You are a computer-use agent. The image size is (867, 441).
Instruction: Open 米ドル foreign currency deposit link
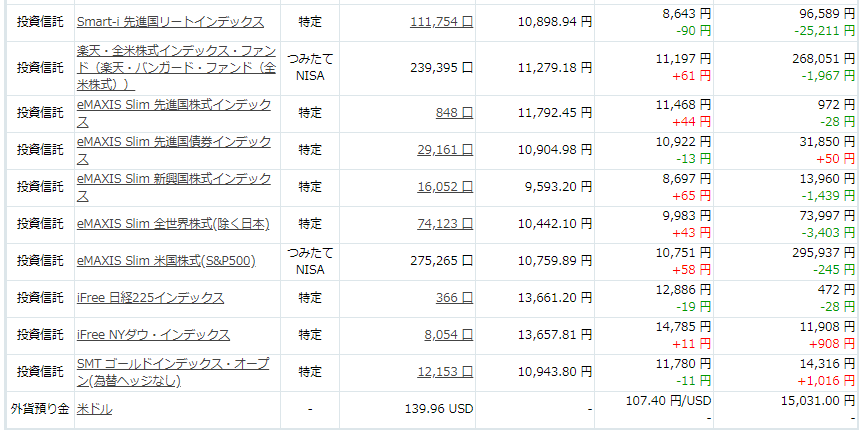pos(95,409)
